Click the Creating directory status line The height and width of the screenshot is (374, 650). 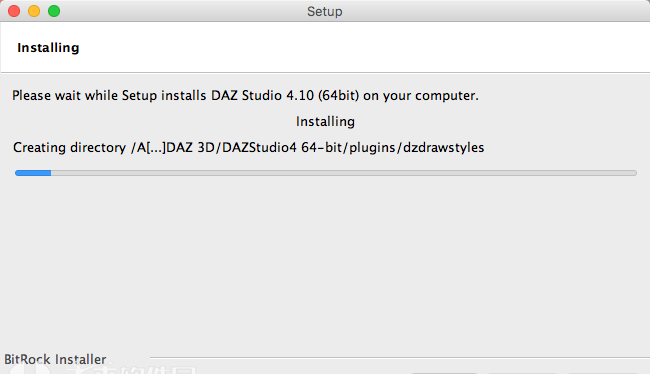pyautogui.click(x=248, y=148)
